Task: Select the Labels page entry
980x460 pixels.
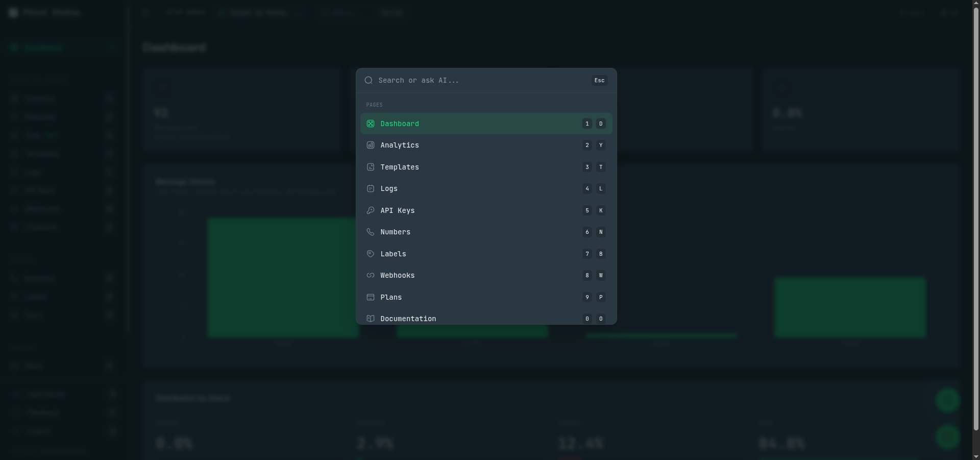Action: pyautogui.click(x=486, y=254)
